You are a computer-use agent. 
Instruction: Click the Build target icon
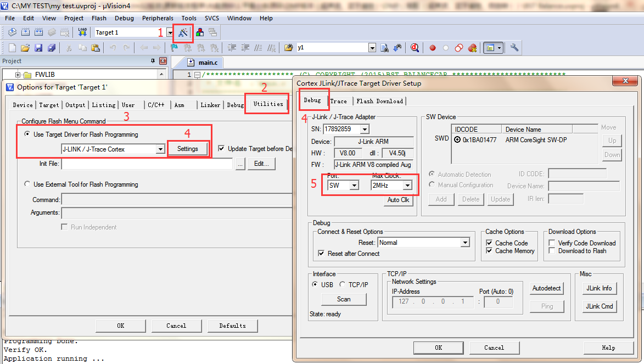[25, 32]
